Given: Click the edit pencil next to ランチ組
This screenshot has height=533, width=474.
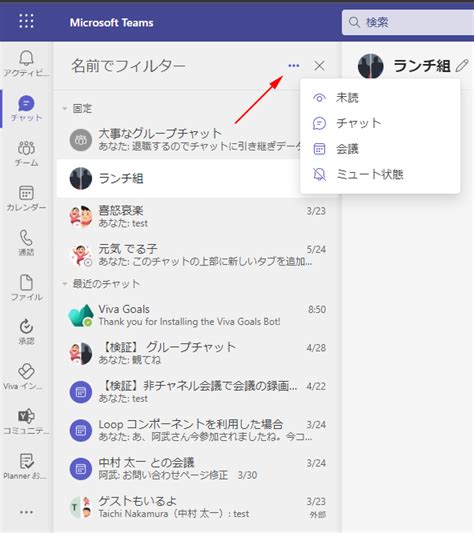Looking at the screenshot, I should [462, 66].
